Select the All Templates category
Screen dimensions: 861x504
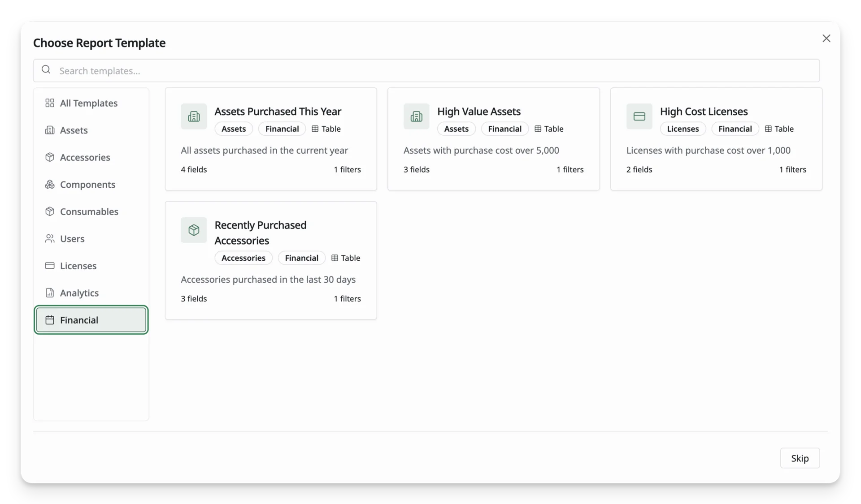pos(91,103)
